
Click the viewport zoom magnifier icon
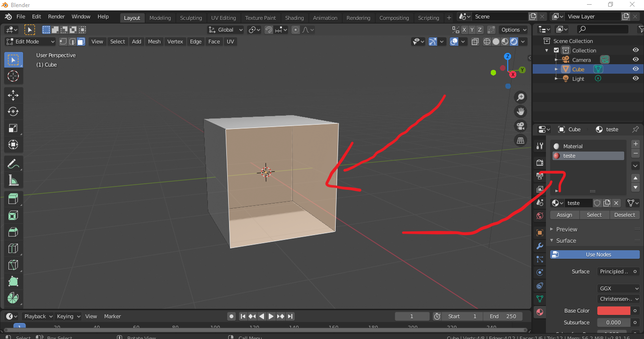click(x=520, y=97)
